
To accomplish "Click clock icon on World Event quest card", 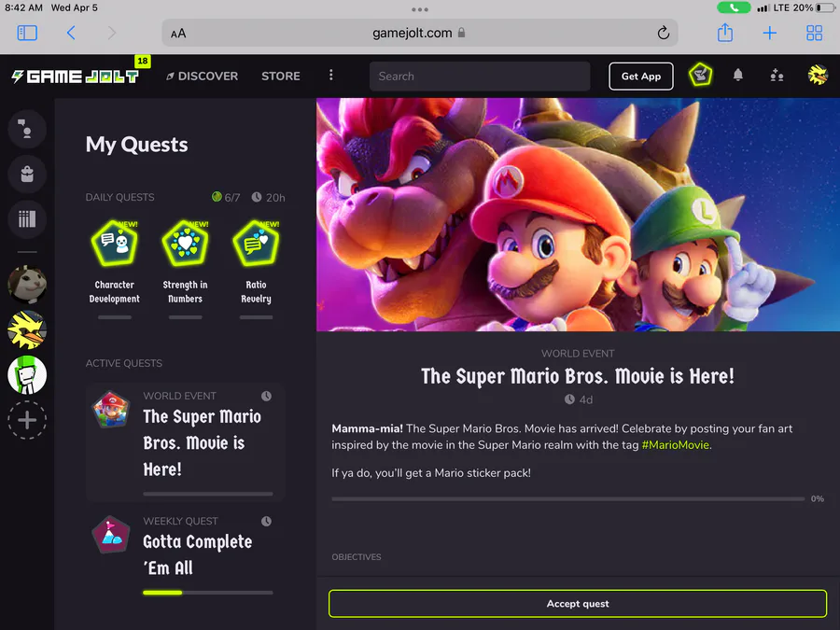I will pos(266,396).
